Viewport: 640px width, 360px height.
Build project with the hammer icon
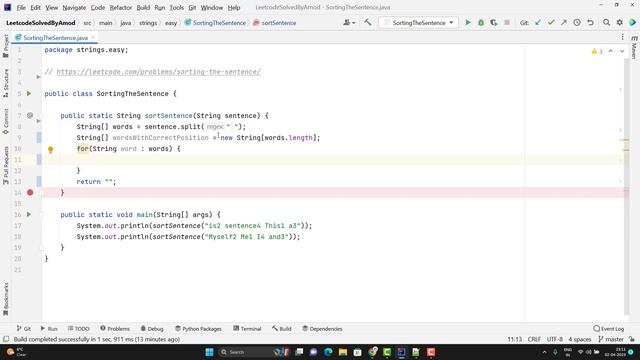(368, 23)
